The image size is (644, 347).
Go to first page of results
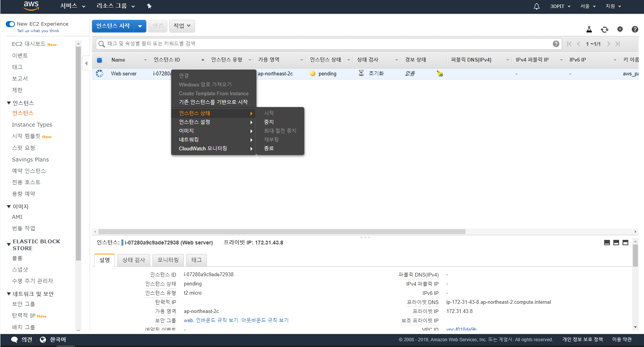click(569, 44)
